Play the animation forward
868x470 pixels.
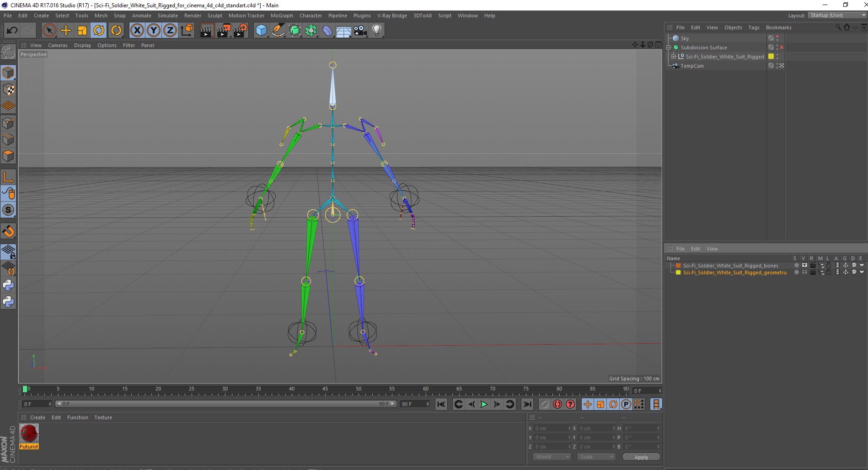click(484, 404)
